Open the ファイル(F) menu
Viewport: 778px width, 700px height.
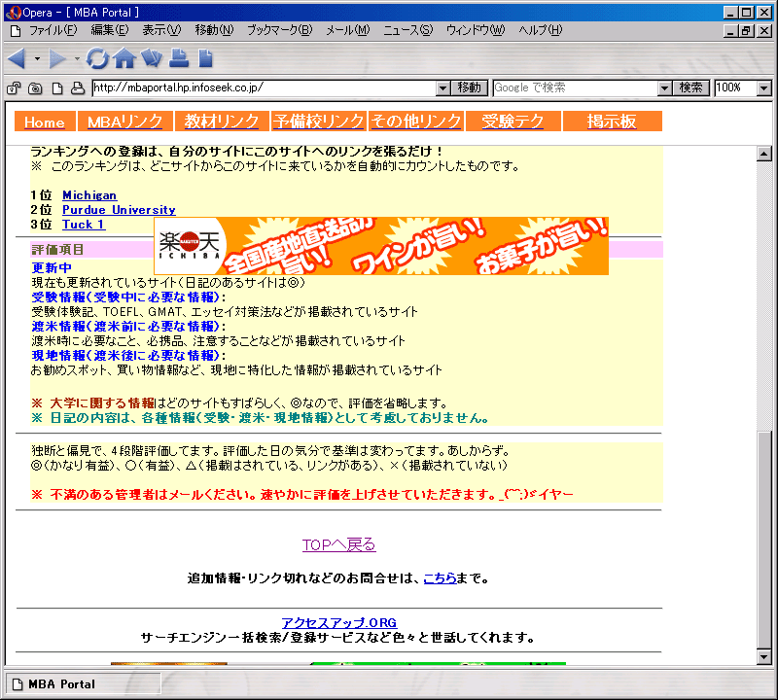coord(53,31)
